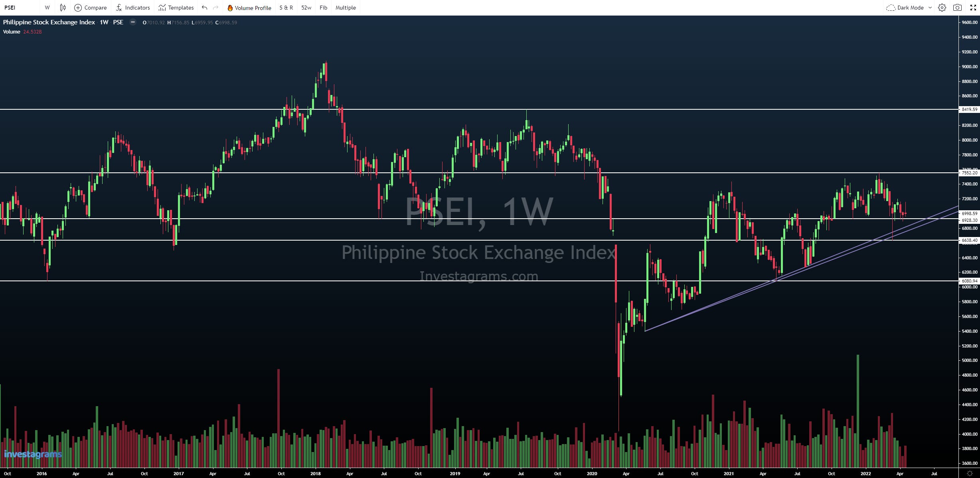
Task: Expand the Dark Mode dropdown chevron
Action: point(929,8)
